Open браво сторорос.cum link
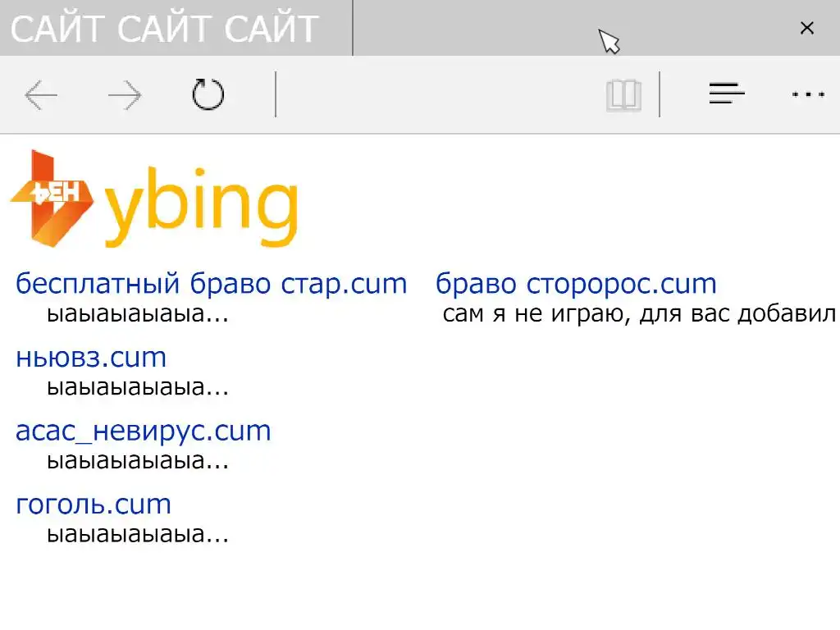Image resolution: width=840 pixels, height=630 pixels. (x=576, y=283)
